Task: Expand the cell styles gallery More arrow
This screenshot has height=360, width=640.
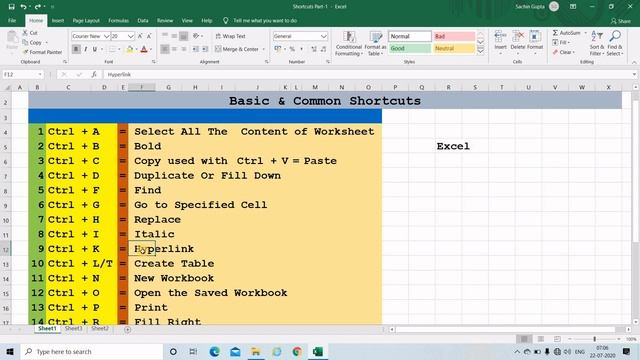Action: tap(480, 51)
